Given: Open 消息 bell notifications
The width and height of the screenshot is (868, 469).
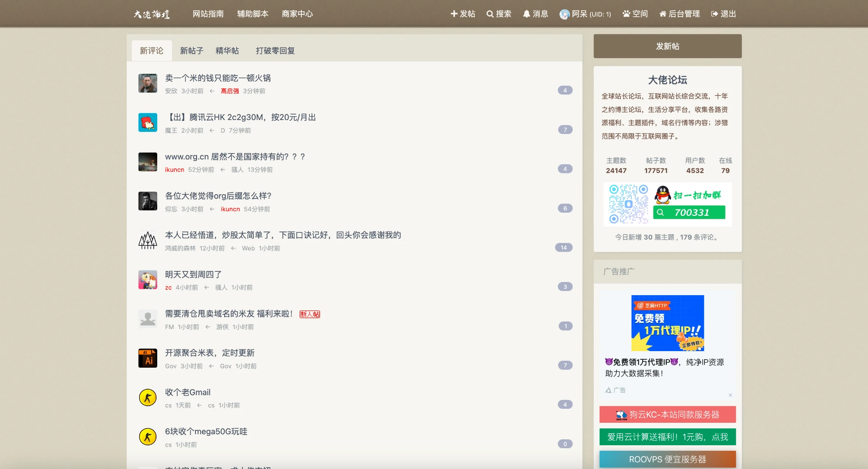Looking at the screenshot, I should pyautogui.click(x=535, y=14).
